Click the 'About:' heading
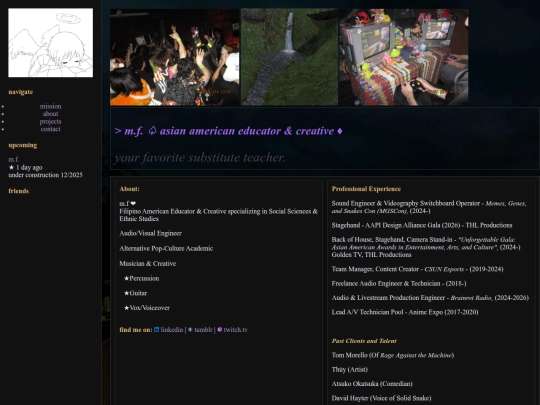 tap(129, 189)
